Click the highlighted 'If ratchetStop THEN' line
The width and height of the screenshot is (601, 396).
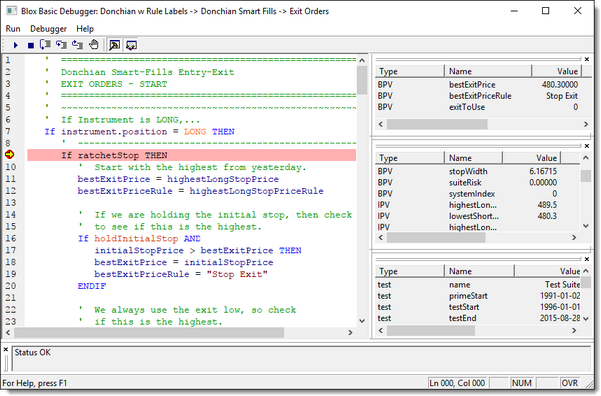coord(192,155)
